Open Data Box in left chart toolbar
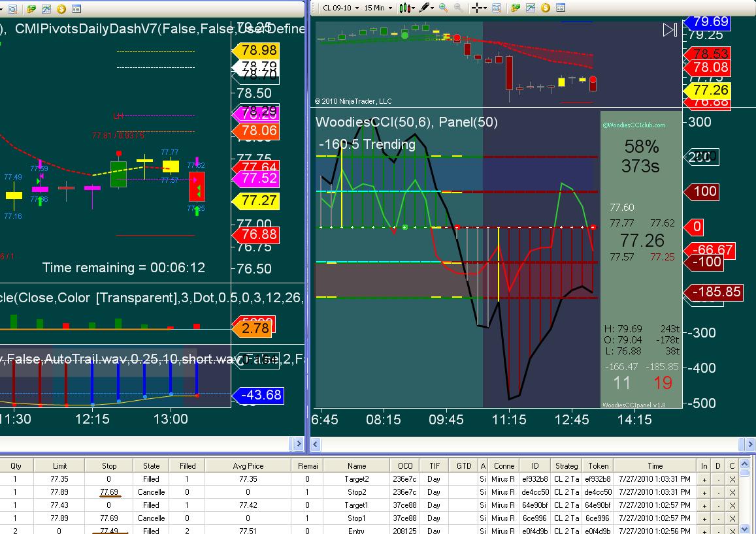This screenshot has height=534, width=756. coord(12,8)
